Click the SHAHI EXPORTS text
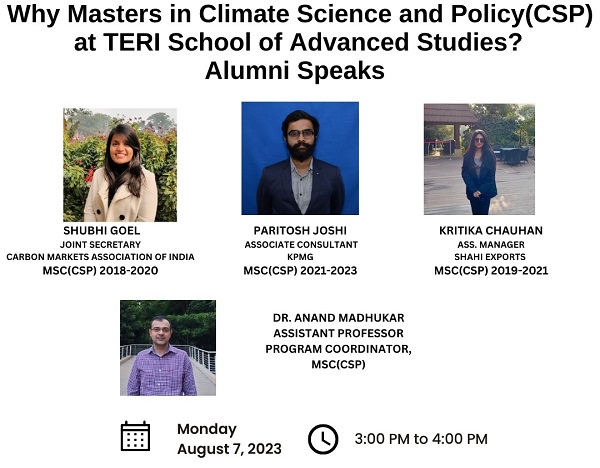The height and width of the screenshot is (468, 600). click(x=490, y=257)
